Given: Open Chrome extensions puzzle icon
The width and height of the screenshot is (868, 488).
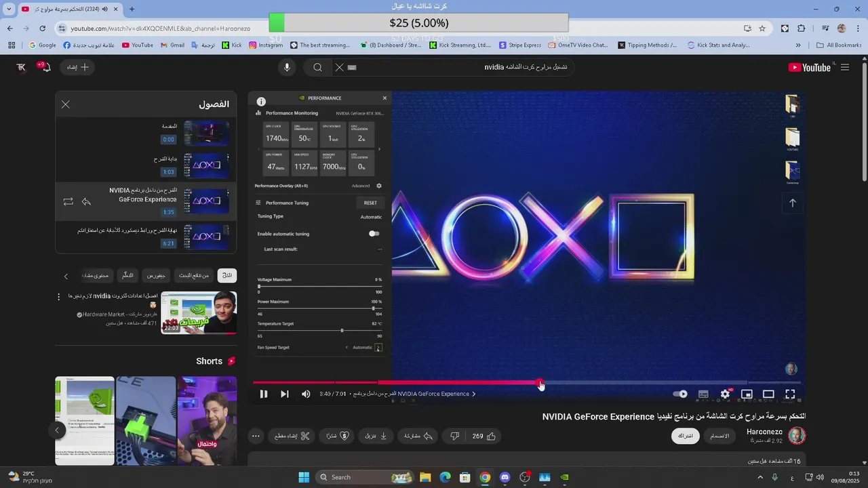Looking at the screenshot, I should 801,28.
